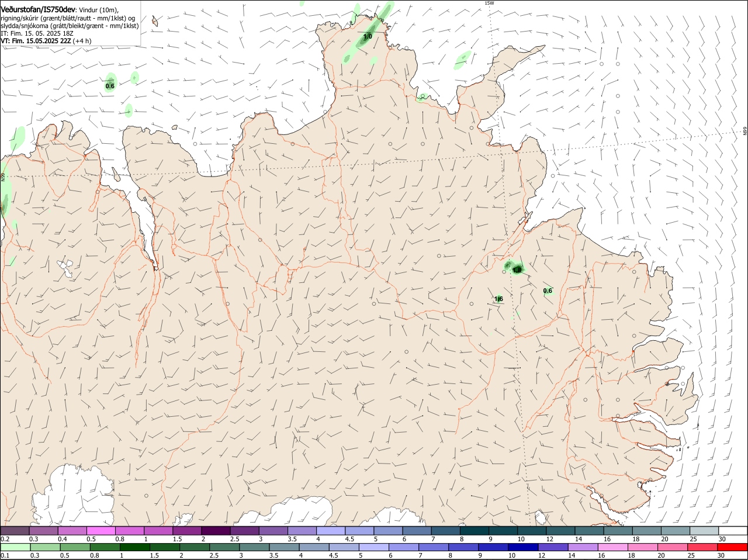Pick snow legend dark teal swatch between 9 and 10
This screenshot has height=560, width=748.
[x=503, y=531]
